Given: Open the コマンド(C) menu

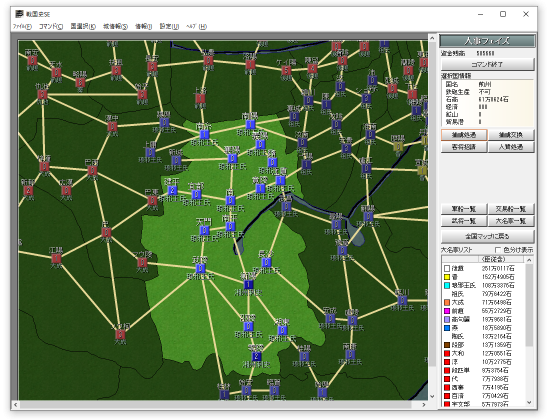Looking at the screenshot, I should pos(51,27).
